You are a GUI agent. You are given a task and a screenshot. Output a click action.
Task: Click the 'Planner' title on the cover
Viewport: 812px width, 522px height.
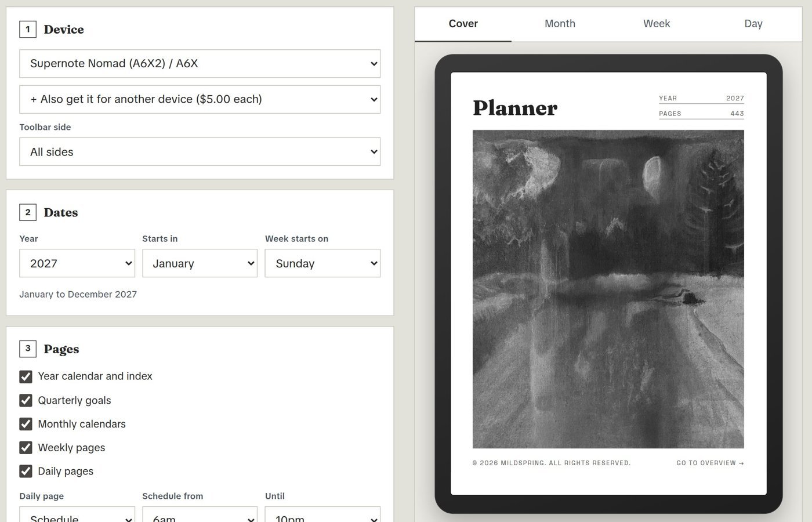(515, 108)
